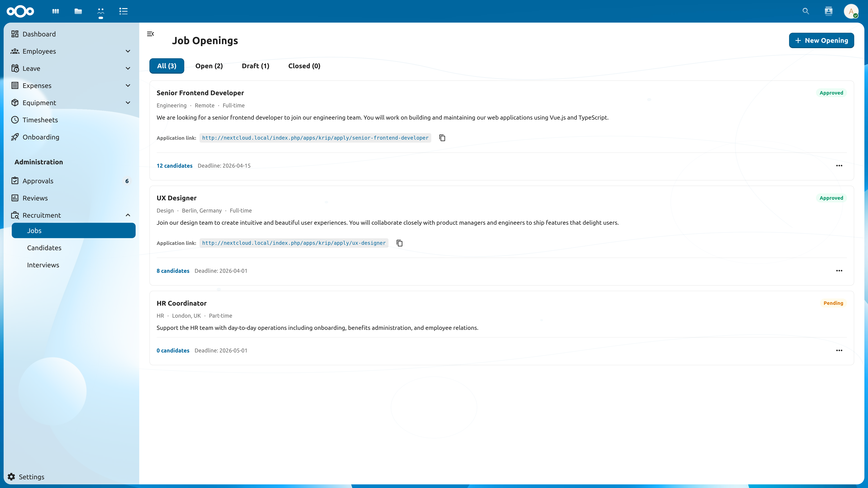Click the New Opening button
Viewport: 868px width, 488px height.
(821, 40)
